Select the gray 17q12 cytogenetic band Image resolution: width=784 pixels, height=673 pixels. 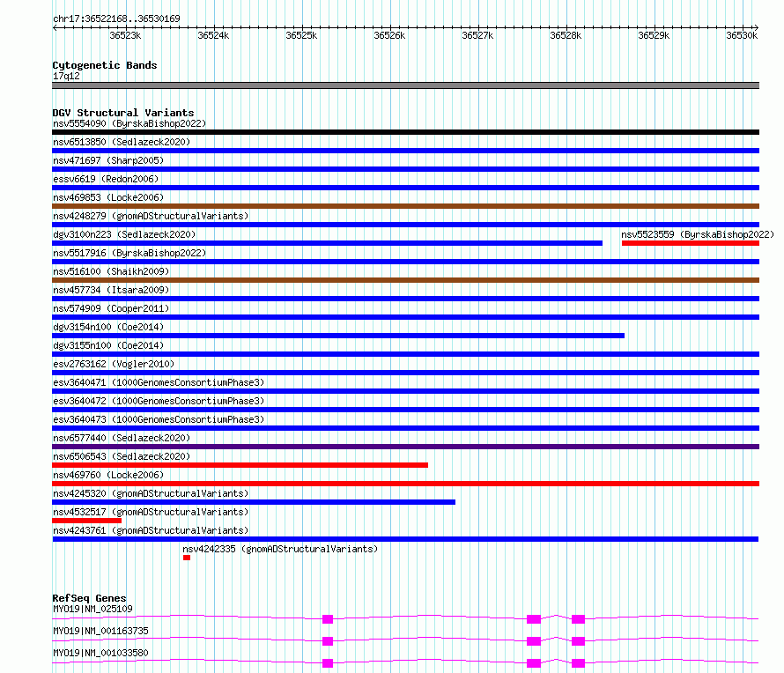pyautogui.click(x=405, y=85)
